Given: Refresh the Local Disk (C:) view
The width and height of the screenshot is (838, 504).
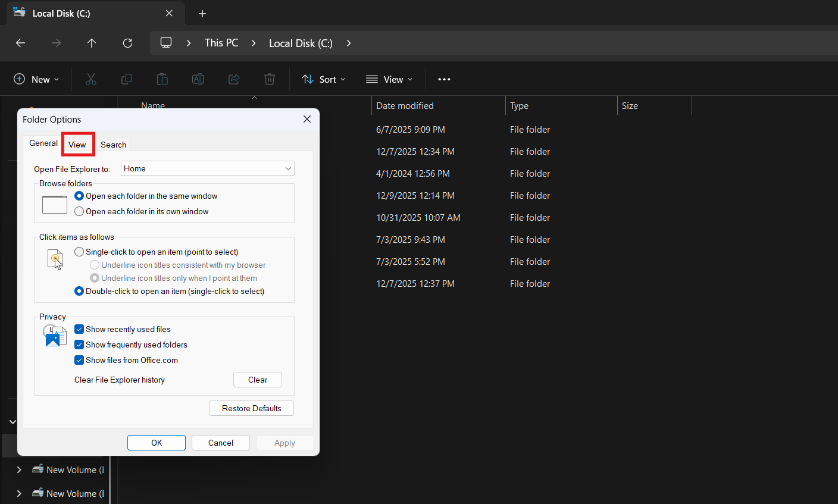Looking at the screenshot, I should pos(127,43).
